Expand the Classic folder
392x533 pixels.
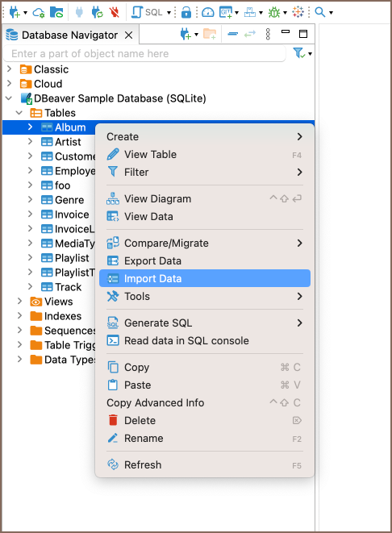(9, 69)
